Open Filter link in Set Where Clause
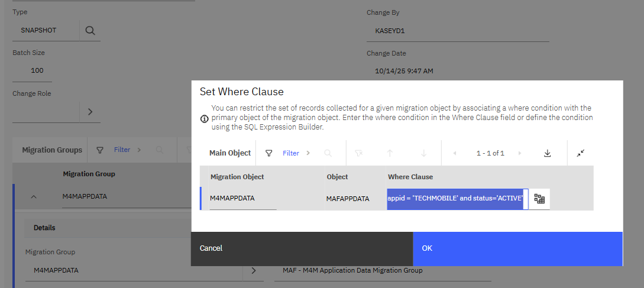The width and height of the screenshot is (644, 288). [x=291, y=153]
